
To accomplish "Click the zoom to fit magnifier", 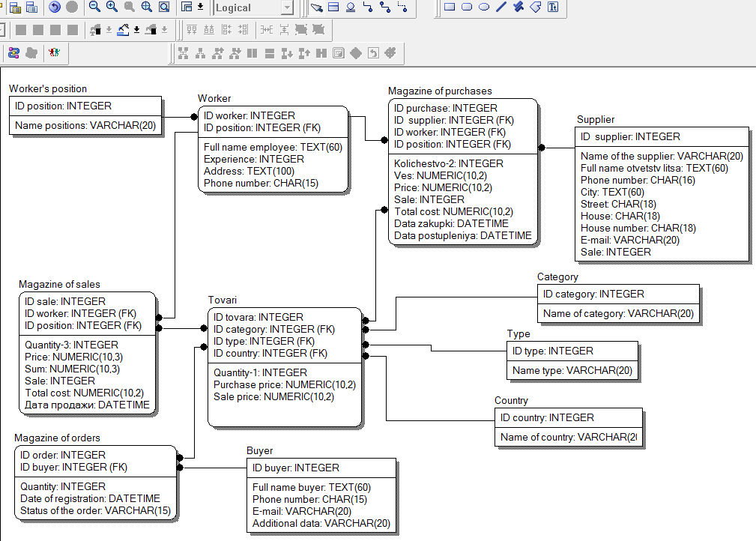I will (x=147, y=7).
